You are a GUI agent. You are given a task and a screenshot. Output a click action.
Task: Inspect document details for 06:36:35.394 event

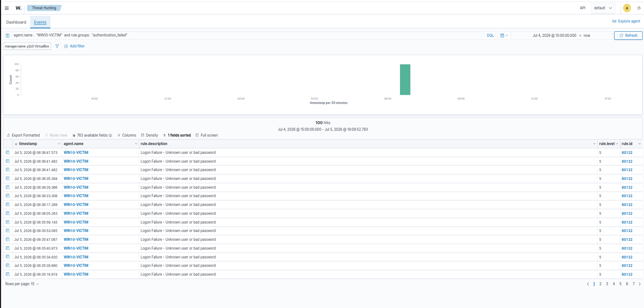(x=8, y=178)
